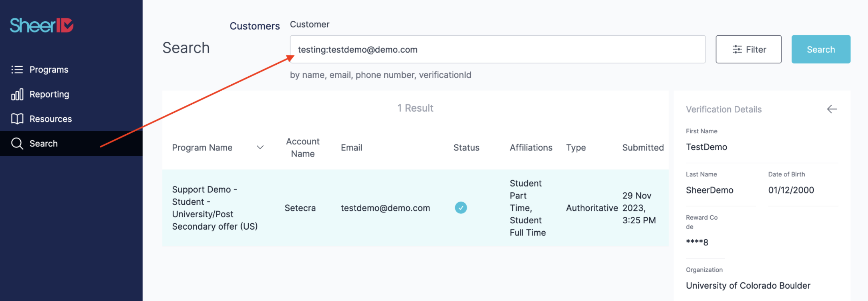This screenshot has height=301, width=868.
Task: Open the Programs menu item
Action: coord(49,70)
